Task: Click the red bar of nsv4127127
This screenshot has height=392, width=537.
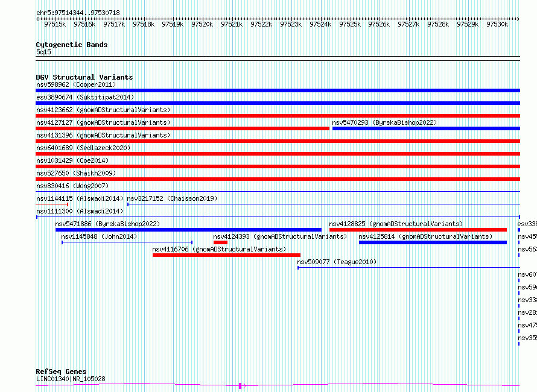Action: click(x=183, y=128)
